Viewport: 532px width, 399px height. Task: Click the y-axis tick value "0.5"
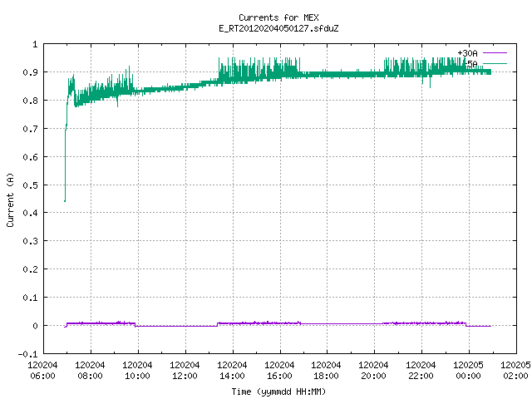[30, 185]
